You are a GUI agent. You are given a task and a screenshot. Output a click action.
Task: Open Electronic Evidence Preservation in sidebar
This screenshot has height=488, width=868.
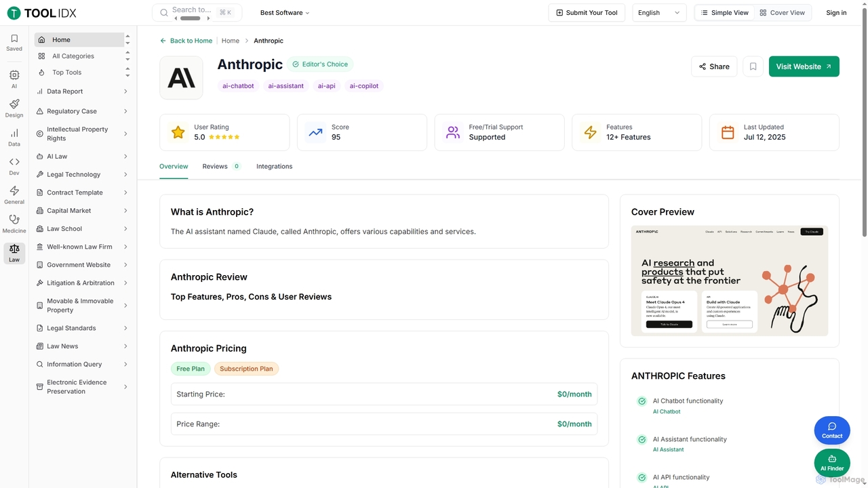(x=83, y=387)
